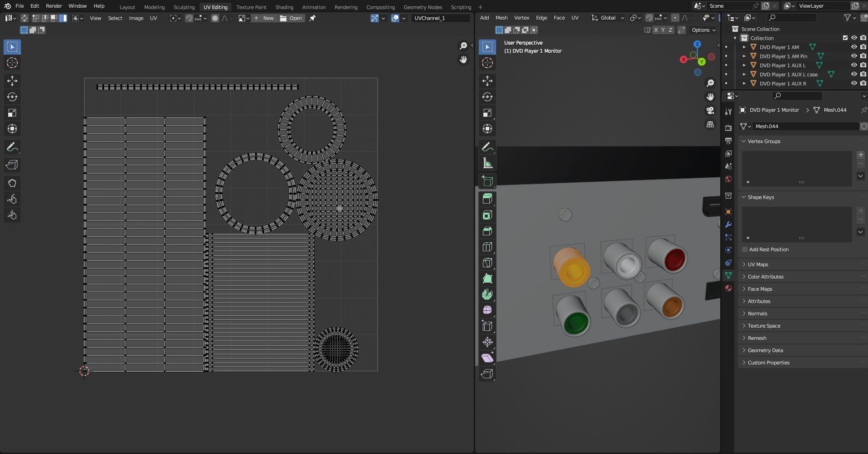Screen dimensions: 868x454
Task: Select the Relax tool in UV editor
Action: pyautogui.click(x=12, y=199)
